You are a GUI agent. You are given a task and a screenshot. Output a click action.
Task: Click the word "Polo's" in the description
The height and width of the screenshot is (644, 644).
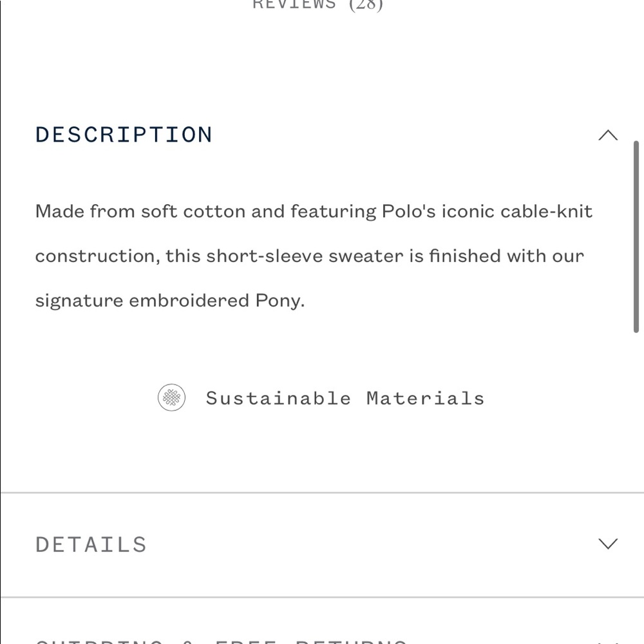pos(409,211)
